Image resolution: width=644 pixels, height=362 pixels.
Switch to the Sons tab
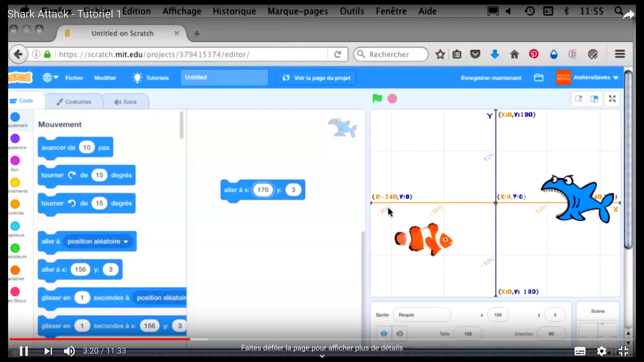[x=126, y=102]
